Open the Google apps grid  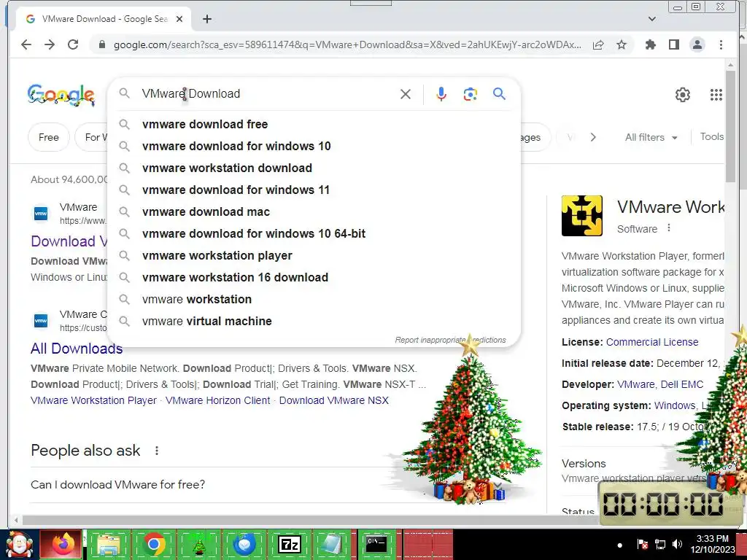click(716, 94)
